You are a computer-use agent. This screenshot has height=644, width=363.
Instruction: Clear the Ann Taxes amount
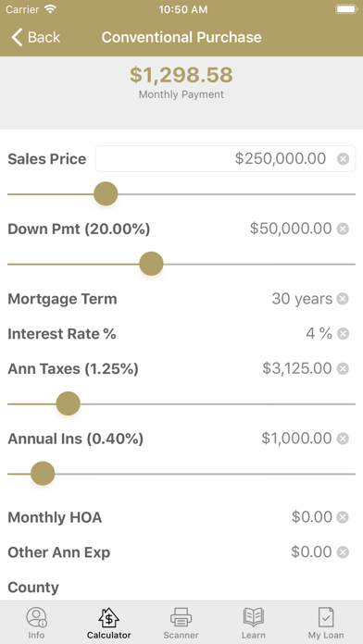coord(343,369)
